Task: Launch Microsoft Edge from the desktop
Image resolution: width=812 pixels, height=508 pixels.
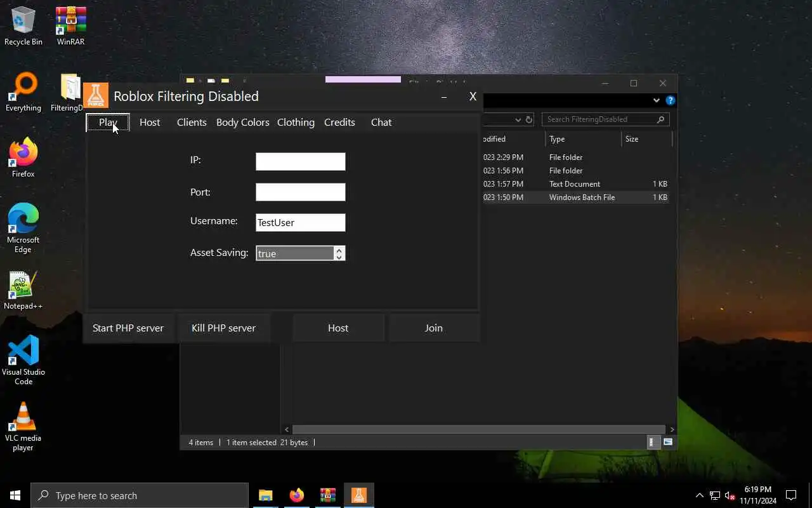Action: (23, 229)
